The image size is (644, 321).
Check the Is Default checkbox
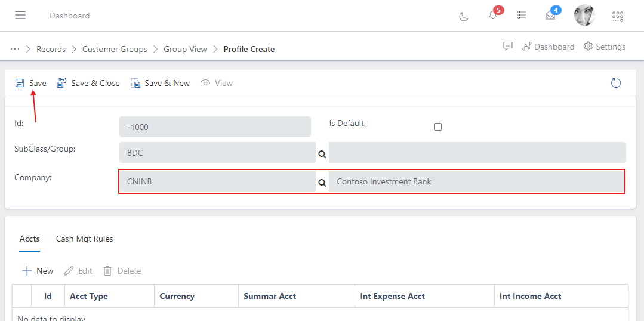pyautogui.click(x=437, y=127)
